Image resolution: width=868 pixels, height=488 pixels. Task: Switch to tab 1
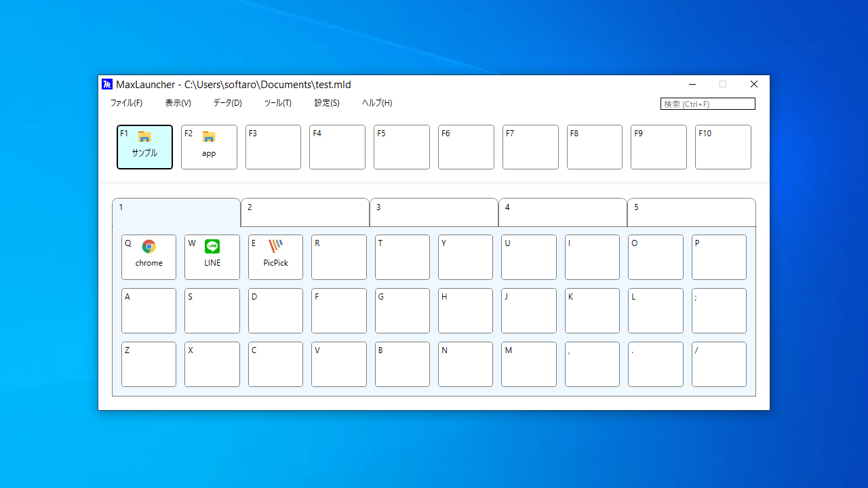tap(176, 212)
